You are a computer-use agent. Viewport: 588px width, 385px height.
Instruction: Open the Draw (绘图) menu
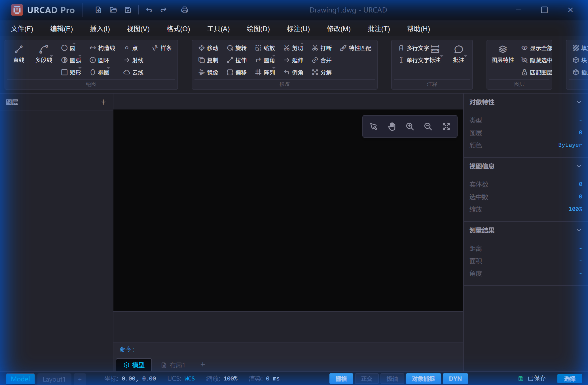pyautogui.click(x=258, y=29)
